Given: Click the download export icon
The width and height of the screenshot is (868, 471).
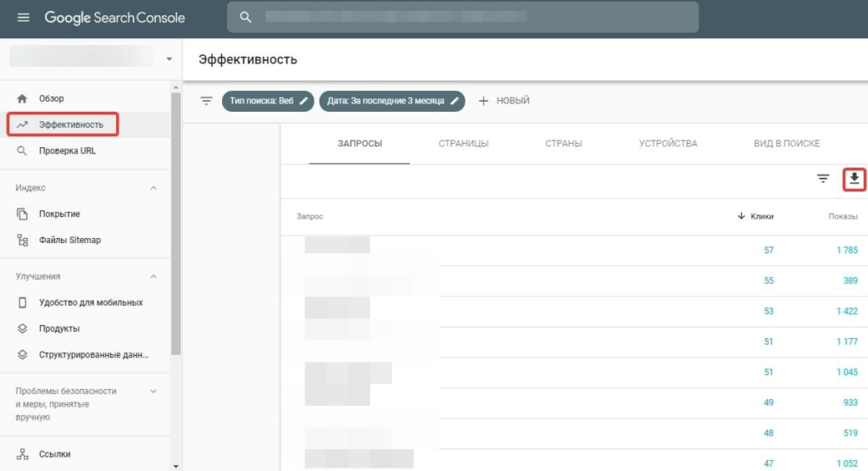Looking at the screenshot, I should [x=854, y=179].
